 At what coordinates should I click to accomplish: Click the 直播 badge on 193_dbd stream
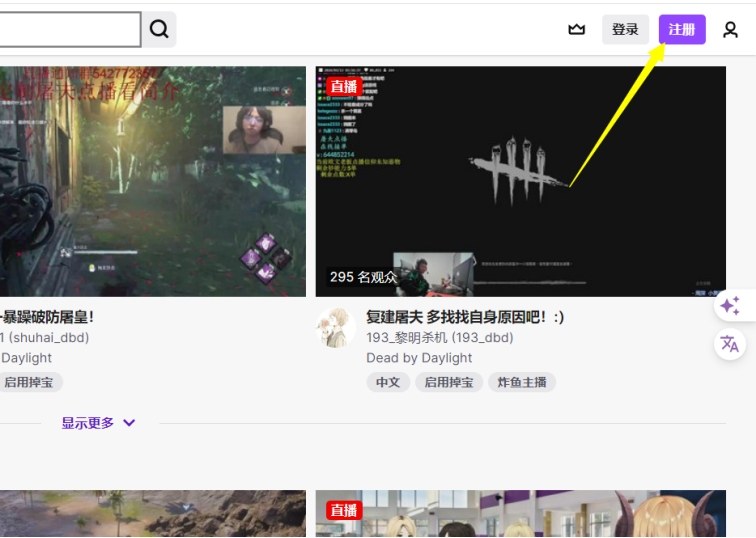[x=344, y=86]
